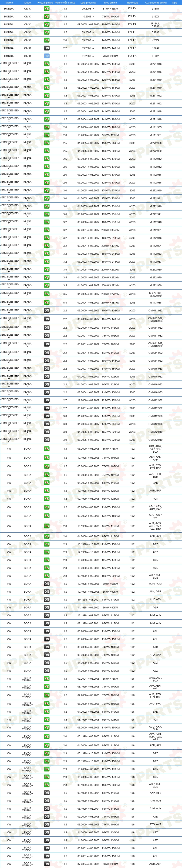Image resolution: width=182 pixels, height=868 pixels.
Task: Select the '61kW / 83KM' power cell
Action: point(111,8)
